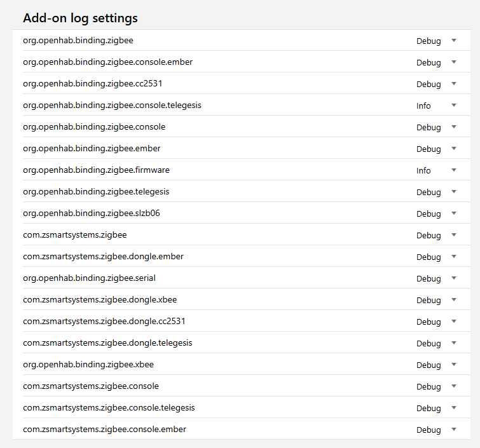Expand dropdown arrow for org.openhab.binding.zigbee.console.ember
The image size is (480, 448).
click(x=453, y=62)
